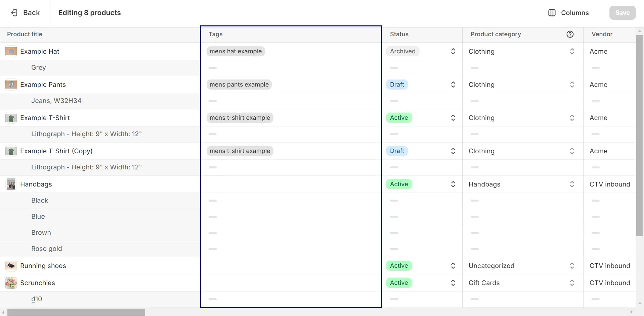Click the horizontal scrollbar thumb
This screenshot has height=316, width=644.
pyautogui.click(x=76, y=312)
